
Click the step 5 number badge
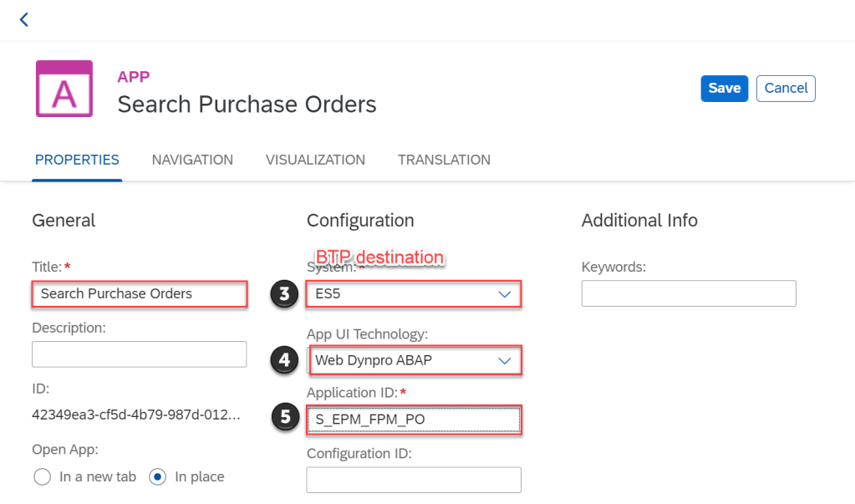tap(284, 420)
